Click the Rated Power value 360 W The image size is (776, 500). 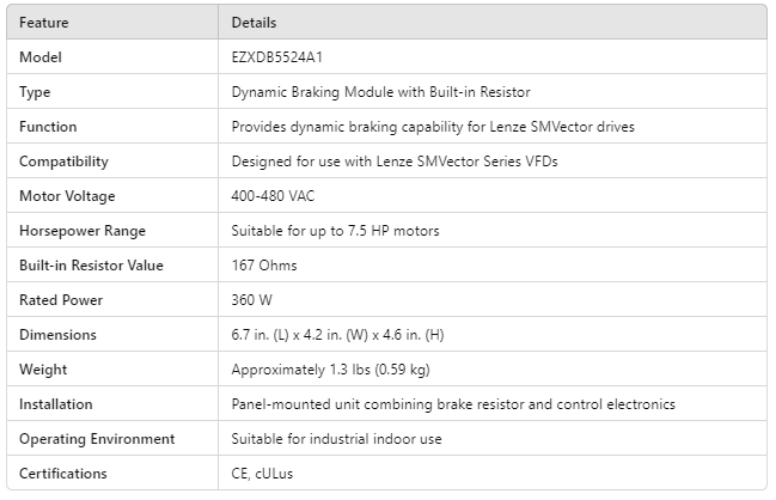(x=250, y=300)
